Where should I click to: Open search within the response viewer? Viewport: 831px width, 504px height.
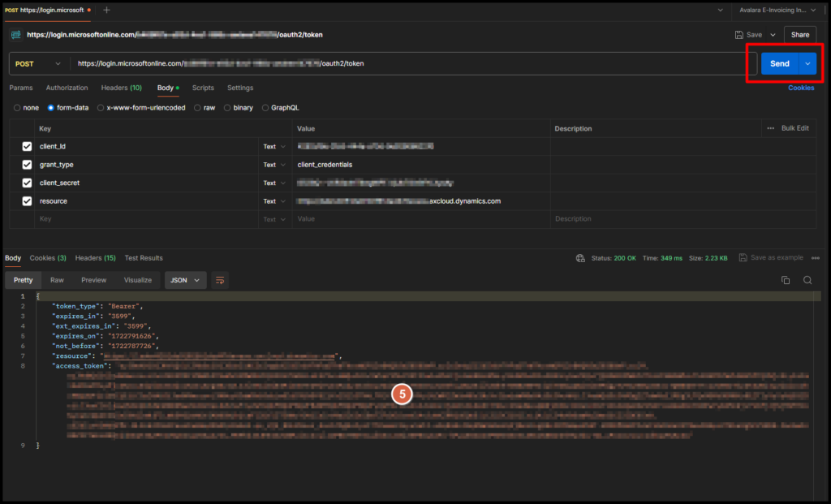[x=808, y=279]
